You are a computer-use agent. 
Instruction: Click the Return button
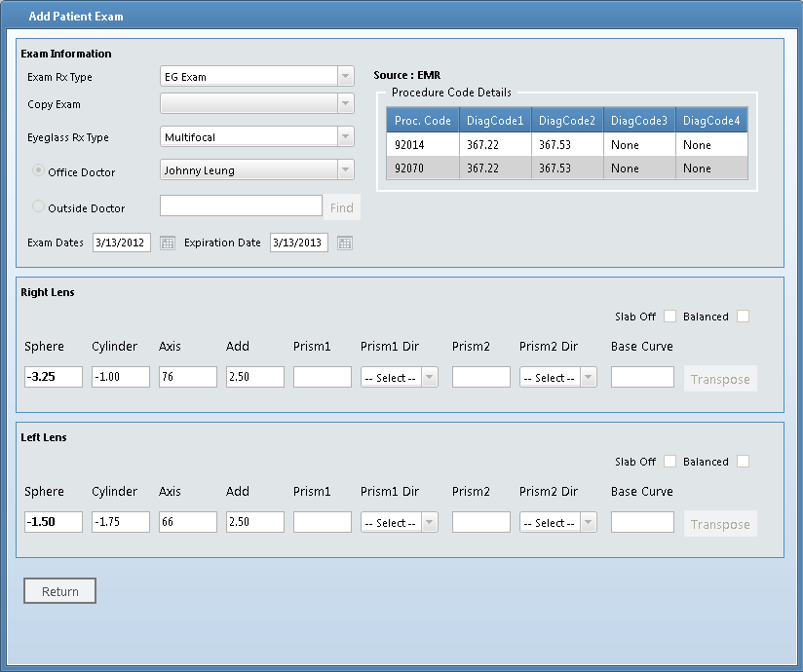(x=59, y=591)
